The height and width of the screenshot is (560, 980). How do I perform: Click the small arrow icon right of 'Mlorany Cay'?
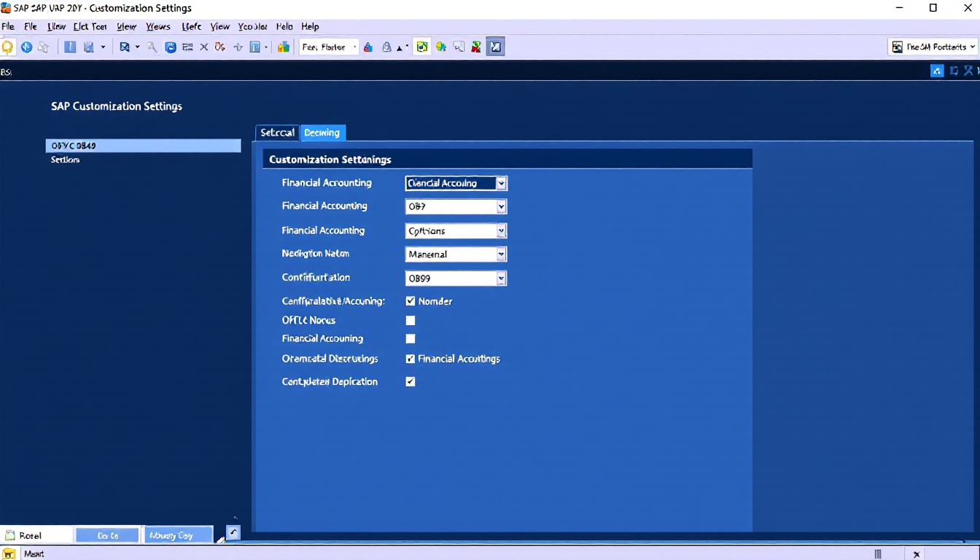click(233, 533)
